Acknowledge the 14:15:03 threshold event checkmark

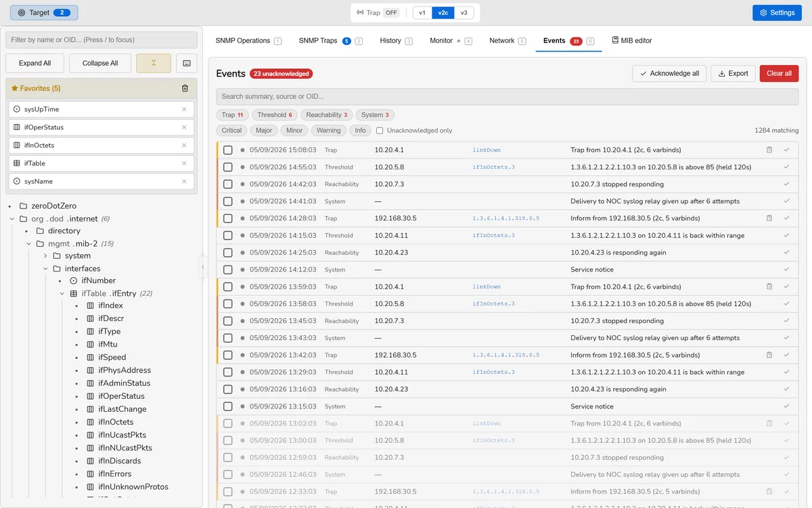[x=786, y=235]
